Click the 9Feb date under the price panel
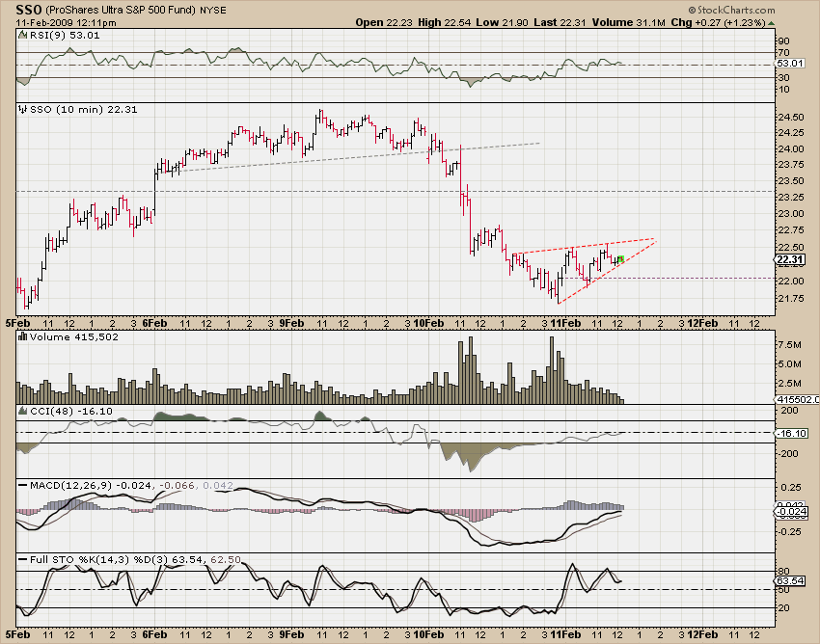Screen dimensions: 820x644 291,323
